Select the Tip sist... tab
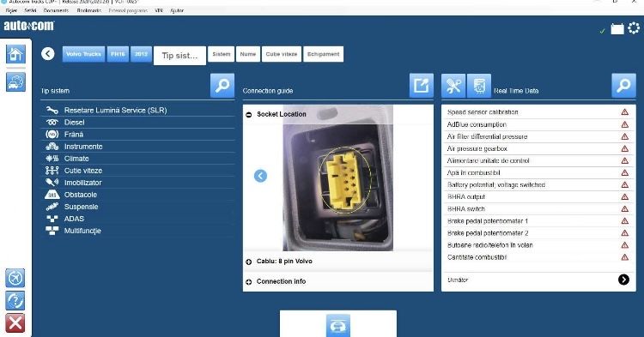This screenshot has width=644, height=337. pyautogui.click(x=180, y=56)
